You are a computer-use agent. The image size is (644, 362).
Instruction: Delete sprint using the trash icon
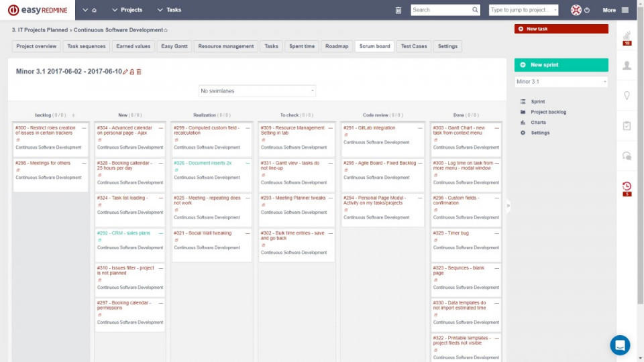pos(139,72)
